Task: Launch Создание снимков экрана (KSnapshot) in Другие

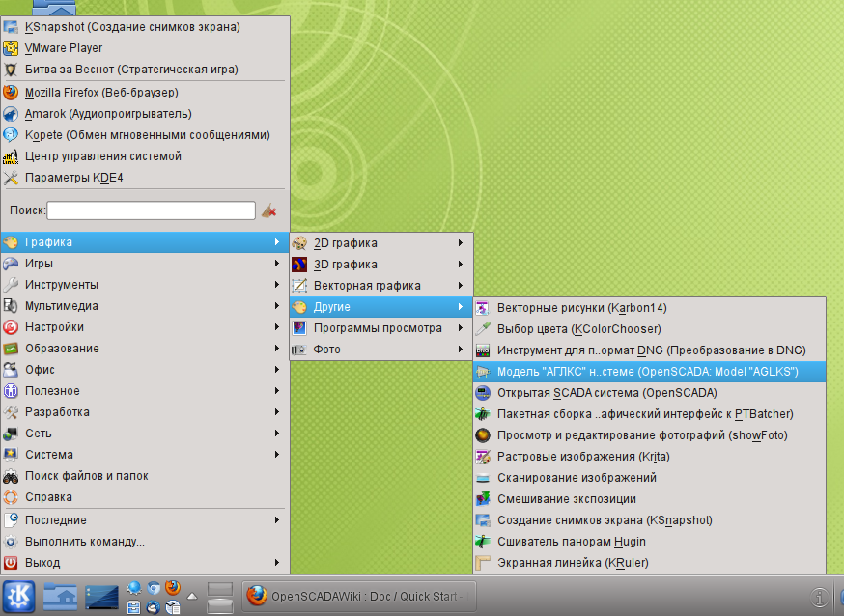Action: coord(649,520)
